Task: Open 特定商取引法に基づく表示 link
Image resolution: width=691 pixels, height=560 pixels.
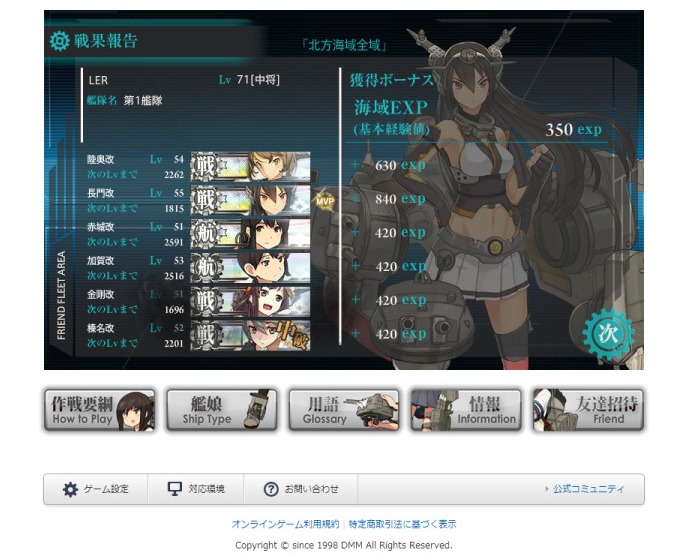Action: 402,524
